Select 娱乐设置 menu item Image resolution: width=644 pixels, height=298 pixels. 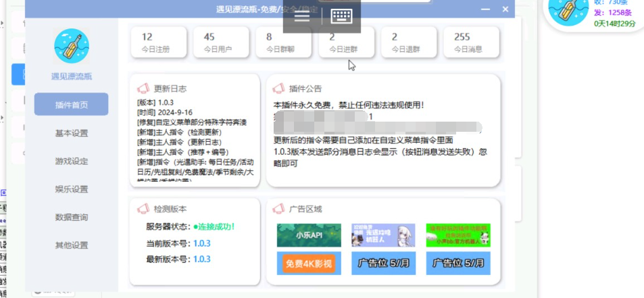point(72,189)
